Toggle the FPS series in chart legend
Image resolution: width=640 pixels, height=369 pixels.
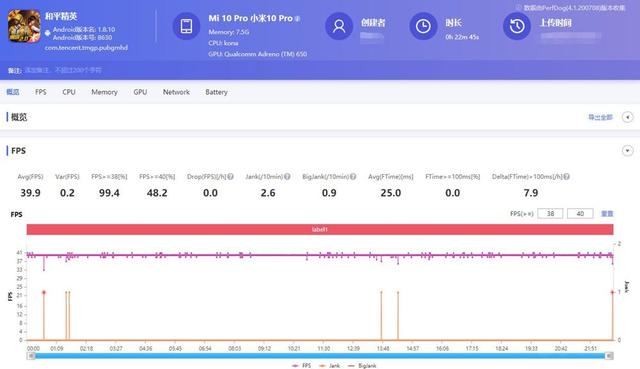coord(302,366)
